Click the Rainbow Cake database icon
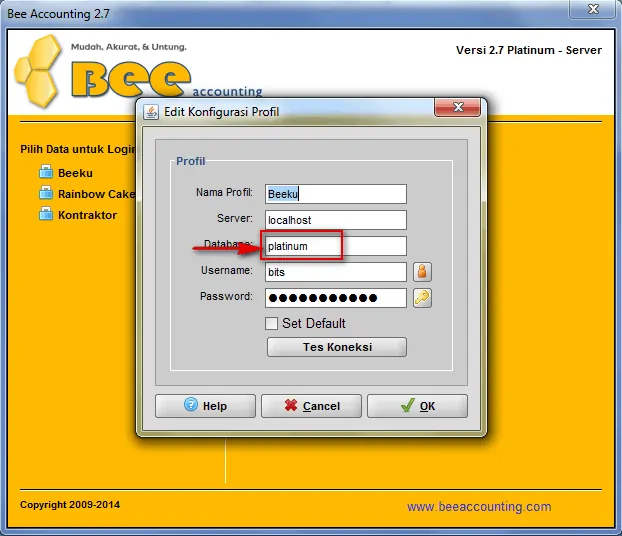The image size is (622, 536). coord(46,193)
